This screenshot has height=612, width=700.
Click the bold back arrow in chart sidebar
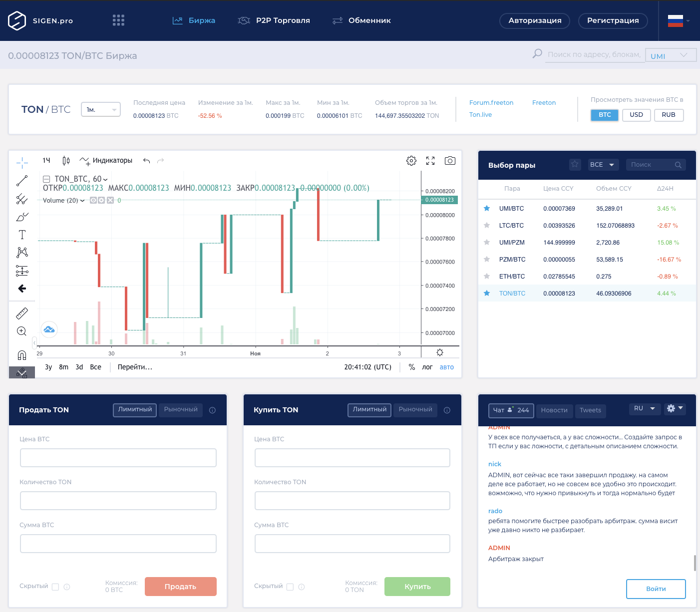[22, 289]
